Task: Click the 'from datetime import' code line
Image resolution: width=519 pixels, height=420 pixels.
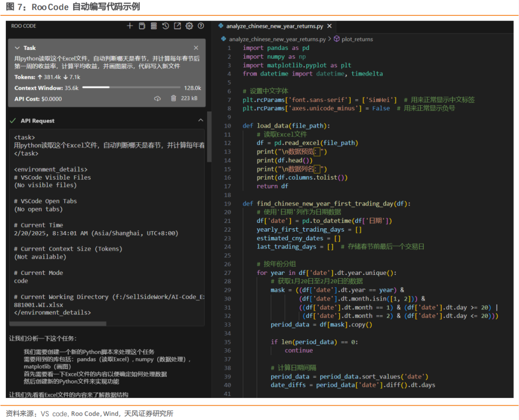Action: [x=313, y=74]
